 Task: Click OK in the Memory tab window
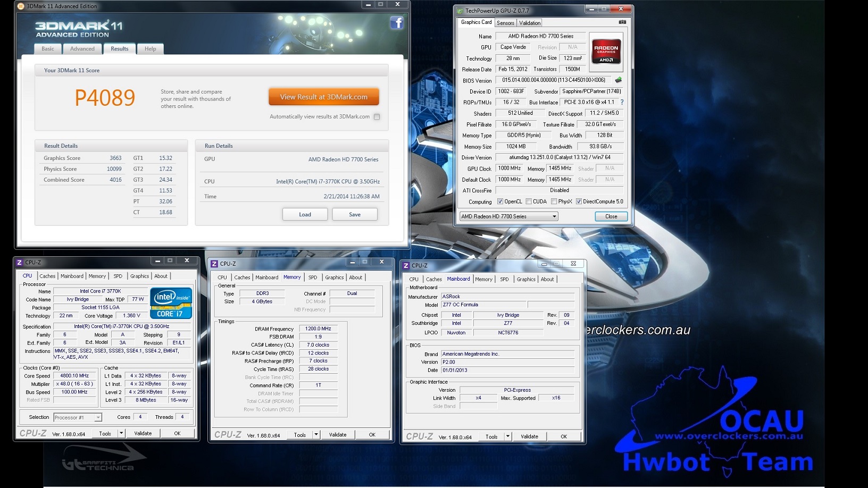pyautogui.click(x=372, y=435)
